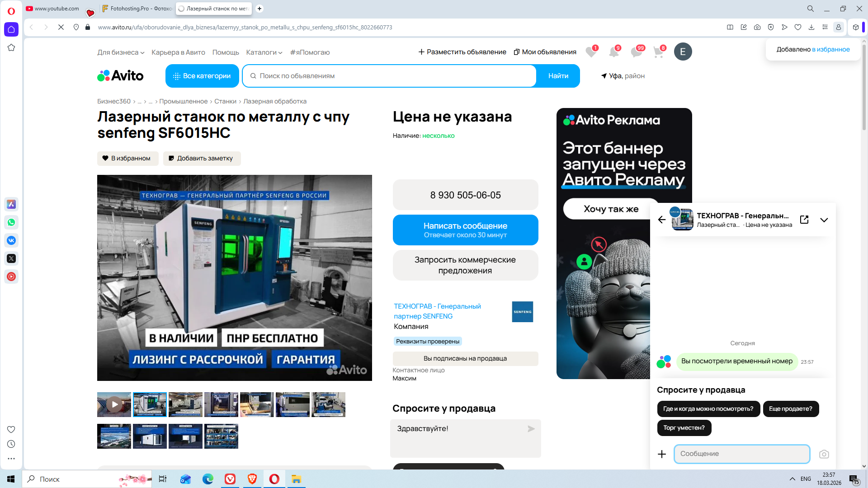This screenshot has height=488, width=868.
Task: Collapse chat window with chevron arrow
Action: coord(824,220)
